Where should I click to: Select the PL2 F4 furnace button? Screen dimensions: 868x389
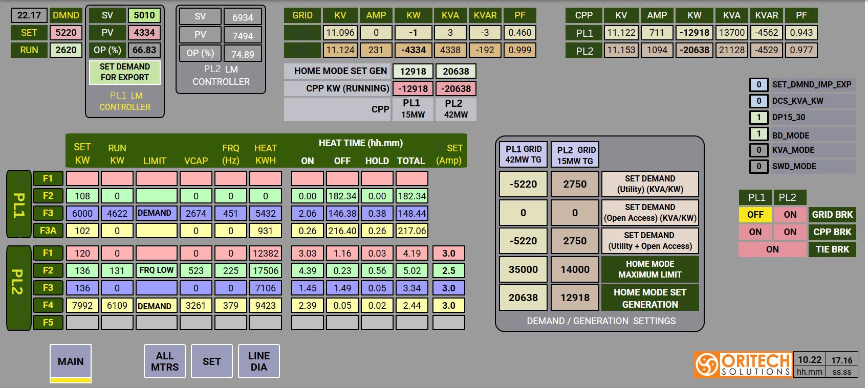tap(48, 305)
